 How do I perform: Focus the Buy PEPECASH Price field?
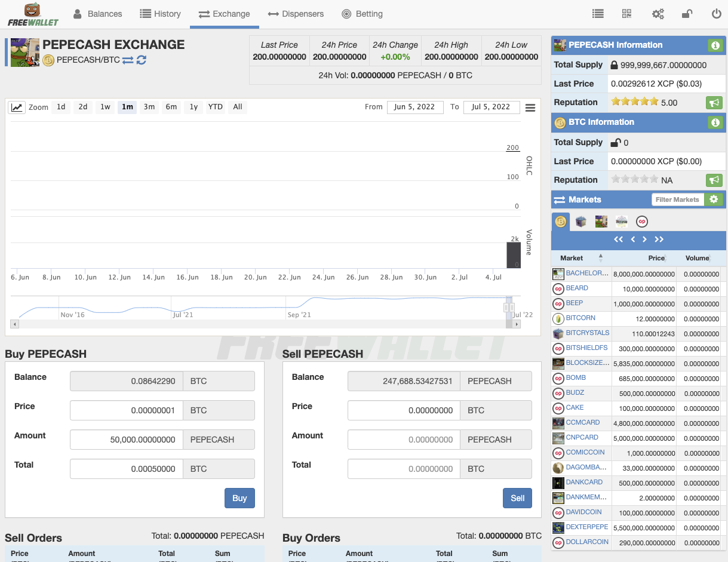[x=126, y=410]
